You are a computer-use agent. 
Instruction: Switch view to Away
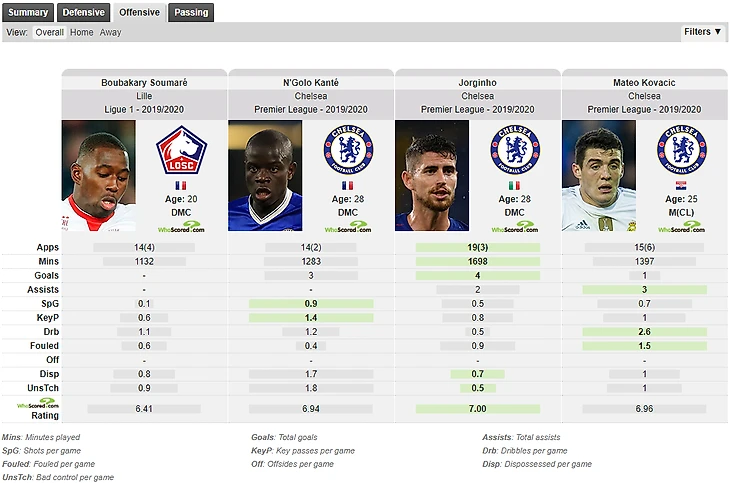tap(110, 32)
